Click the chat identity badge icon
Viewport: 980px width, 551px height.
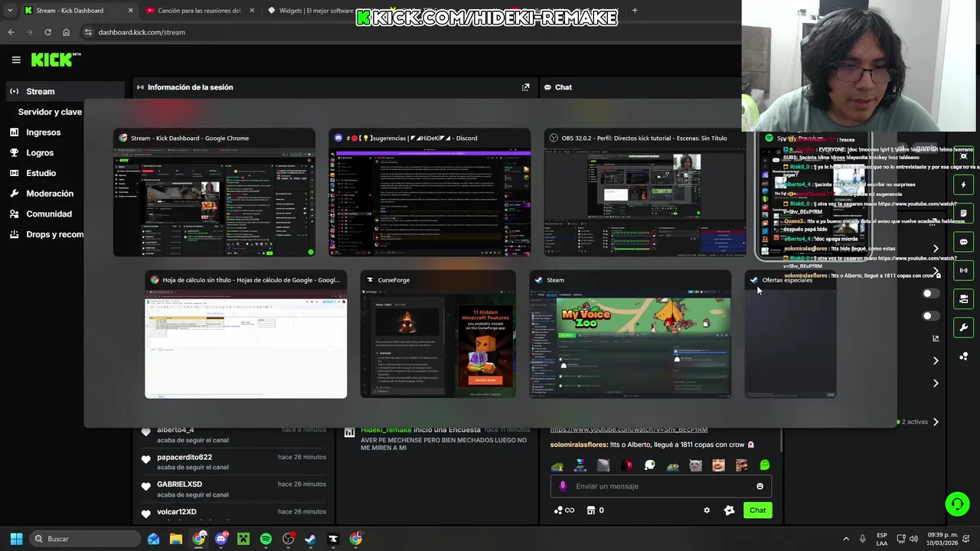pyautogui.click(x=729, y=510)
